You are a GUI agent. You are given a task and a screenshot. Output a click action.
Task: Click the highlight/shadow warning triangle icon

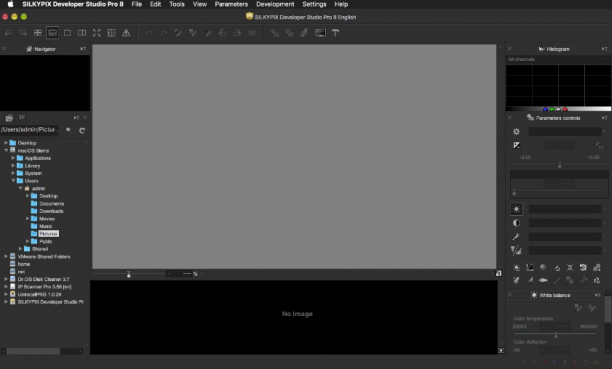coord(126,33)
